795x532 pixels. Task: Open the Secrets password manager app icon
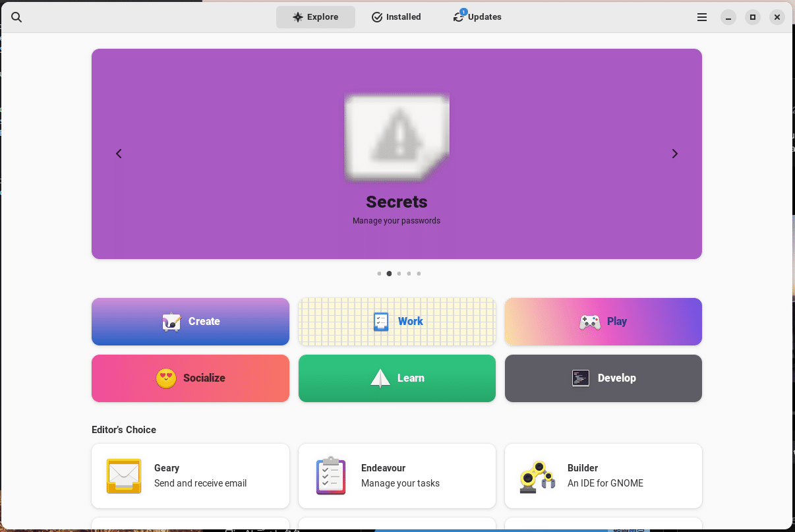(397, 136)
